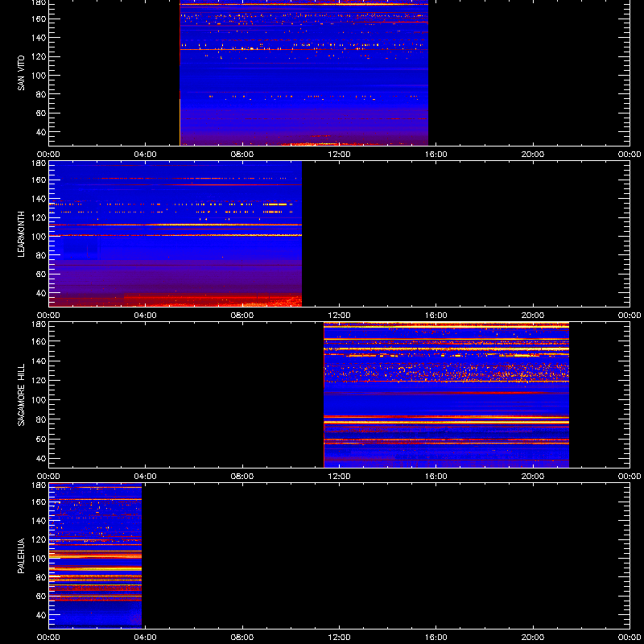The width and height of the screenshot is (644, 644).
Task: Click the PALEHUA station axis label
Action: tap(21, 555)
